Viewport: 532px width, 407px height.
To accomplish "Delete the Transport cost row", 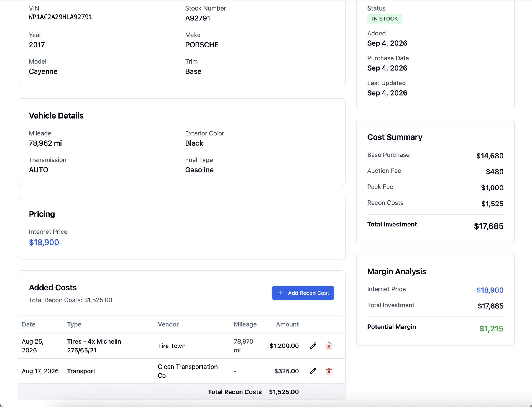I will (x=329, y=371).
